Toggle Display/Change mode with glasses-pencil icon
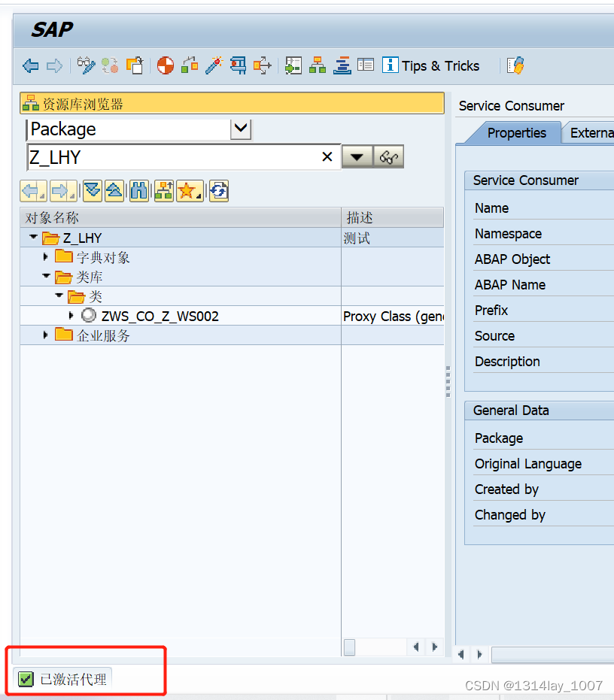The width and height of the screenshot is (614, 700). (x=86, y=65)
